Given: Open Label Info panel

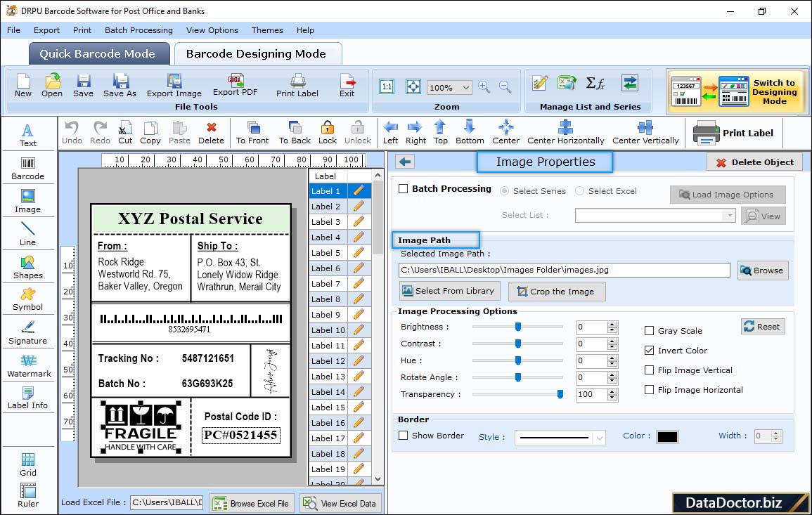Looking at the screenshot, I should 28,398.
